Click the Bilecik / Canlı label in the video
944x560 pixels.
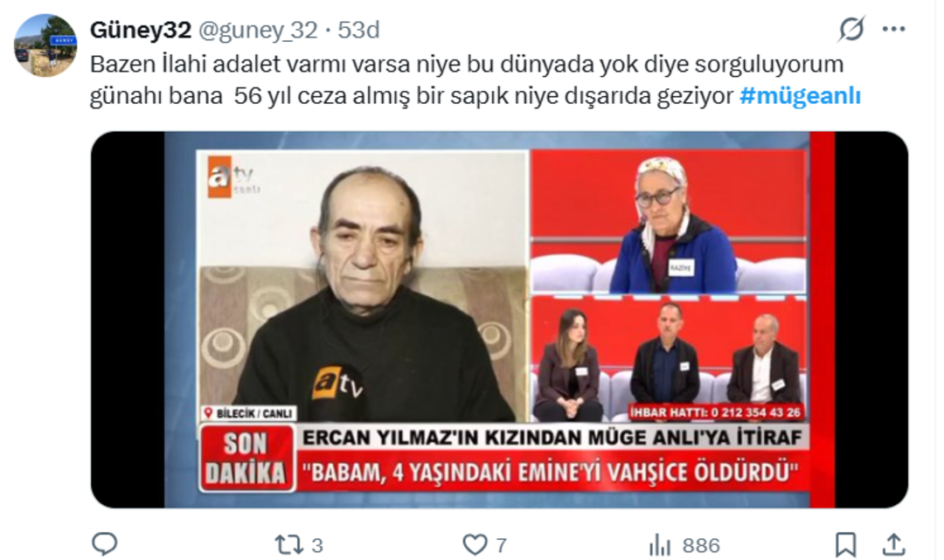coord(248,413)
